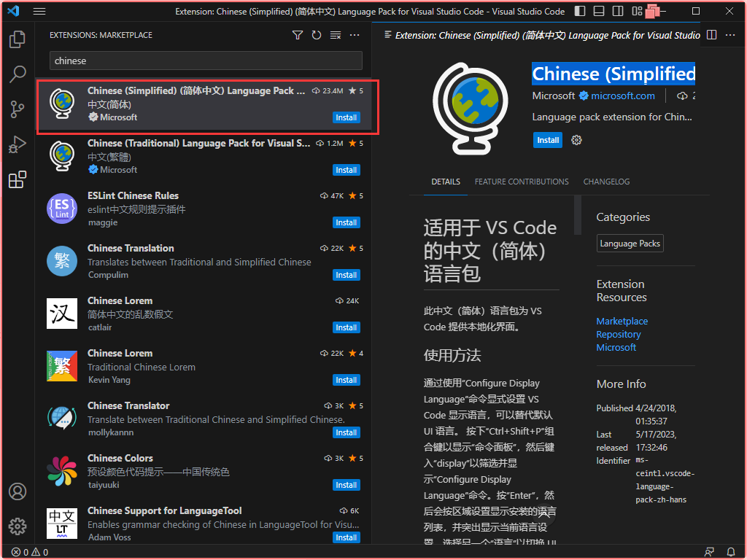This screenshot has height=560, width=747.
Task: Select the Chinese Support for LanguageTool icon
Action: click(x=62, y=524)
